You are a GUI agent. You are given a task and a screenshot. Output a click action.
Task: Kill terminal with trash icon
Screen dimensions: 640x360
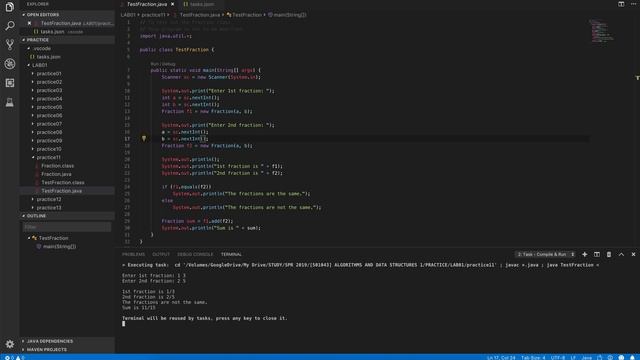pyautogui.click(x=609, y=254)
